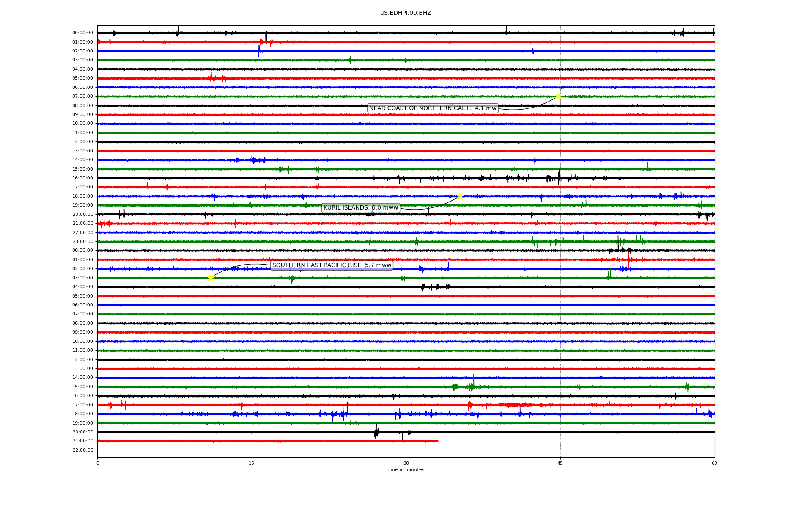The image size is (812, 508).
Task: Click the x-axis tick label 0
Action: coord(98,463)
